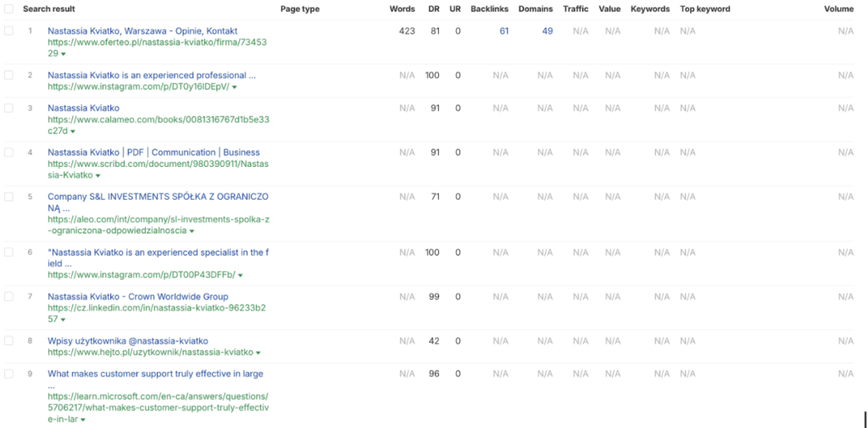
Task: Click the Backlinks column header
Action: (489, 8)
